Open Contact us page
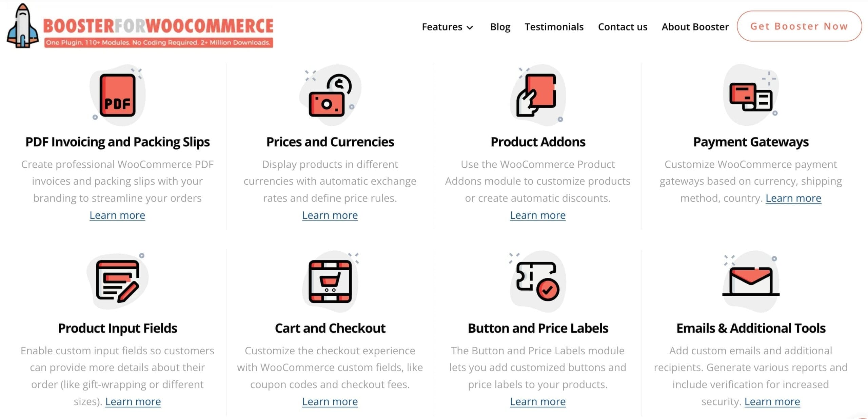 coord(622,26)
